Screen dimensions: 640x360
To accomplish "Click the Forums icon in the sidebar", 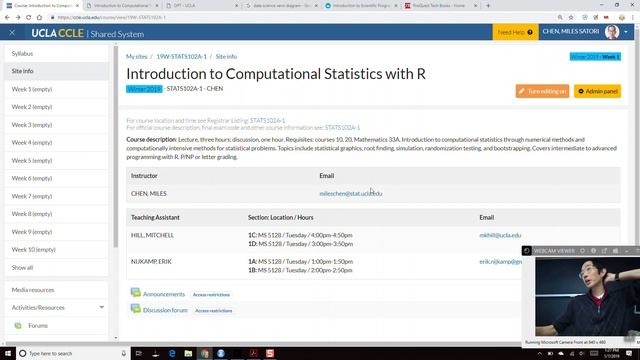I will pyautogui.click(x=18, y=325).
